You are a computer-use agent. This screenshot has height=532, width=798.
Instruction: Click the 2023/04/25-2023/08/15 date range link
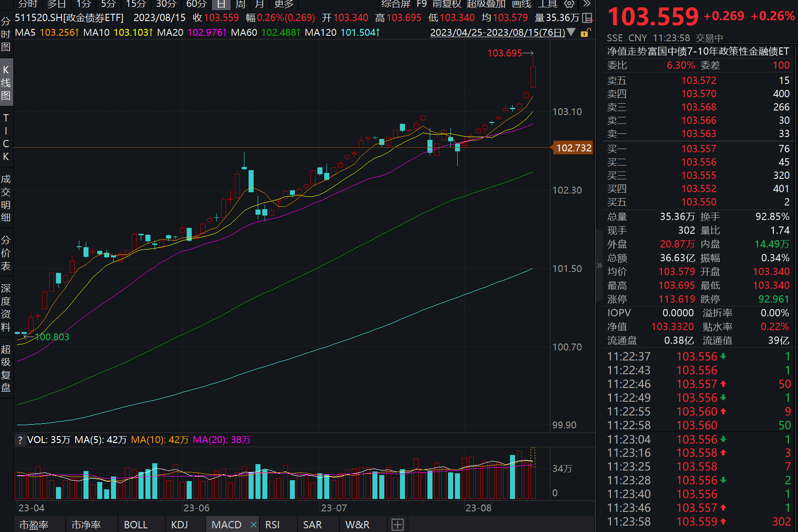[497, 33]
